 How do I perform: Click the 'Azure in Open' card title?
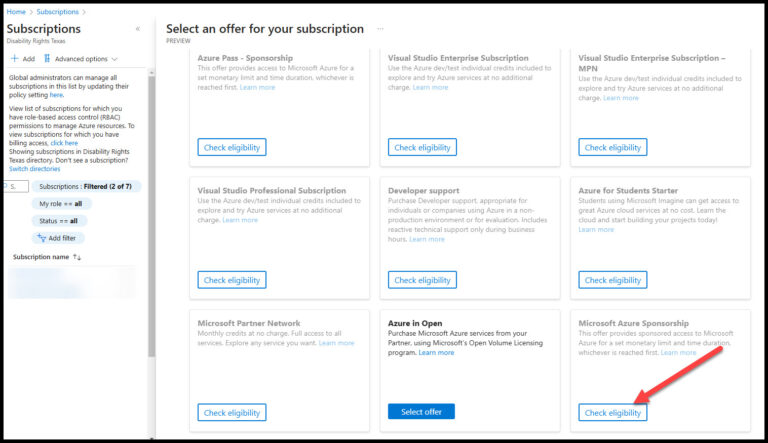(415, 323)
